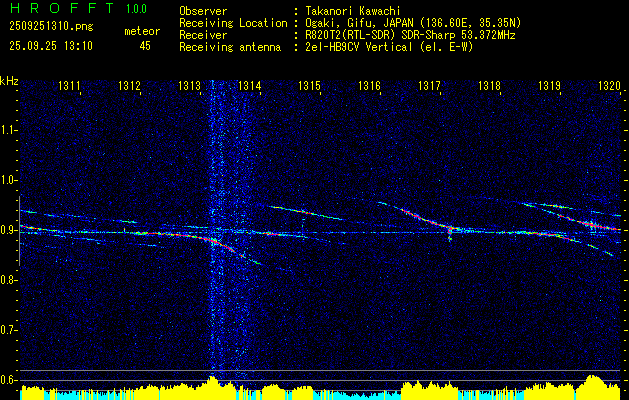Image resolution: width=629 pixels, height=400 pixels.
Task: Click the date stamp 25.09.25 13:10
Action: pyautogui.click(x=51, y=46)
